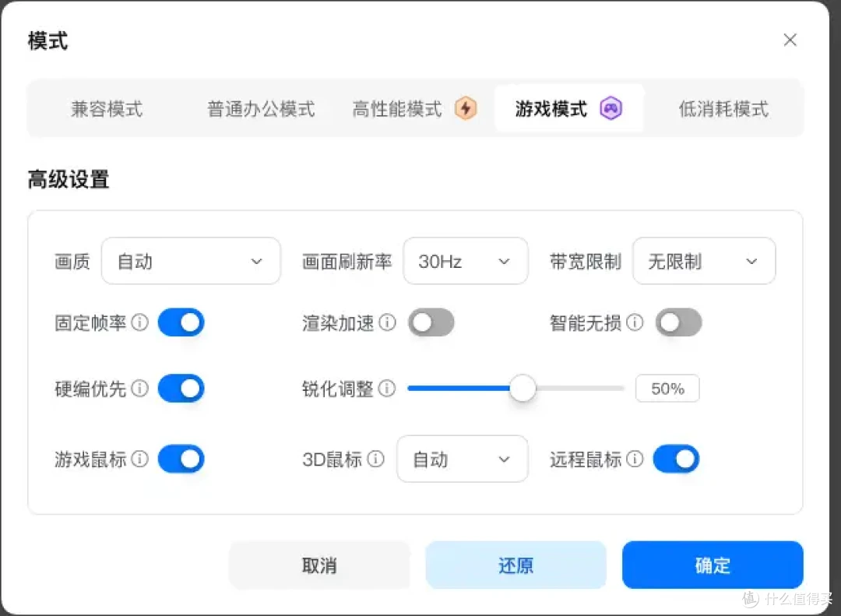841x616 pixels.
Task: Click the gamepad icon on 游戏模式 tab
Action: (x=611, y=108)
